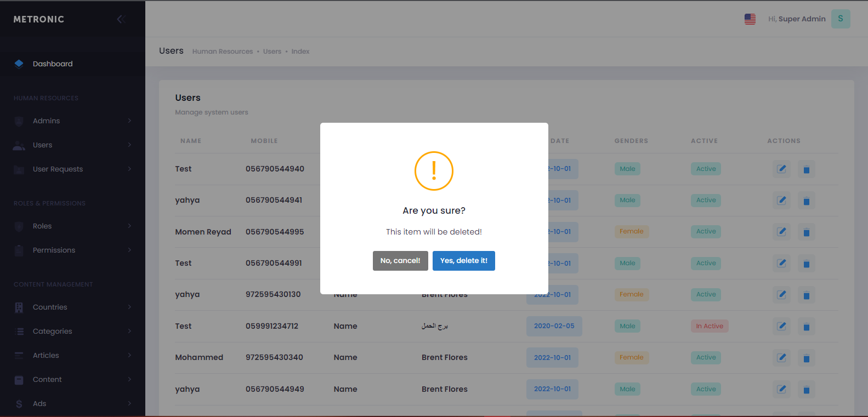Expand the Articles submenu arrow
Screen dimensions: 868x417
(129, 355)
